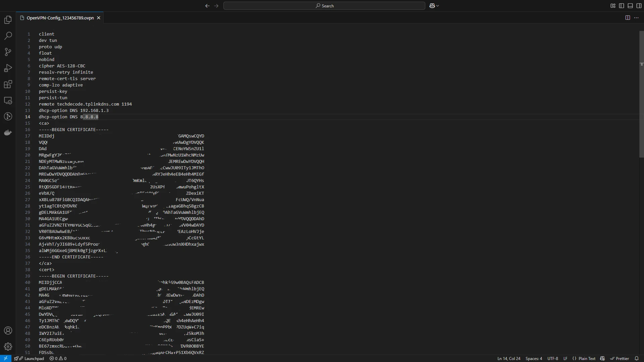
Task: Click line 'cipher AES-128-CBC'
Action: click(62, 66)
